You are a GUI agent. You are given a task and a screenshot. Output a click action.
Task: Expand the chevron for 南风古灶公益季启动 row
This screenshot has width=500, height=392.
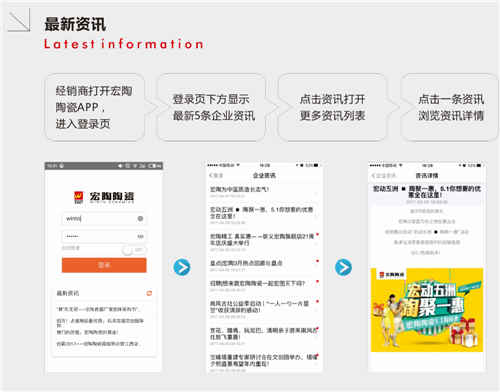click(x=316, y=310)
